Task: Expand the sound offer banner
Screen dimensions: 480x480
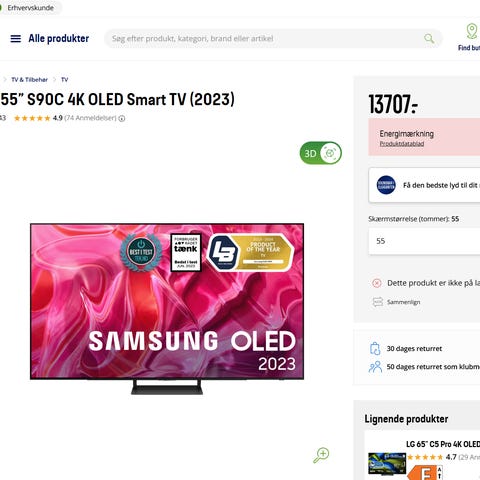Action: [x=424, y=185]
